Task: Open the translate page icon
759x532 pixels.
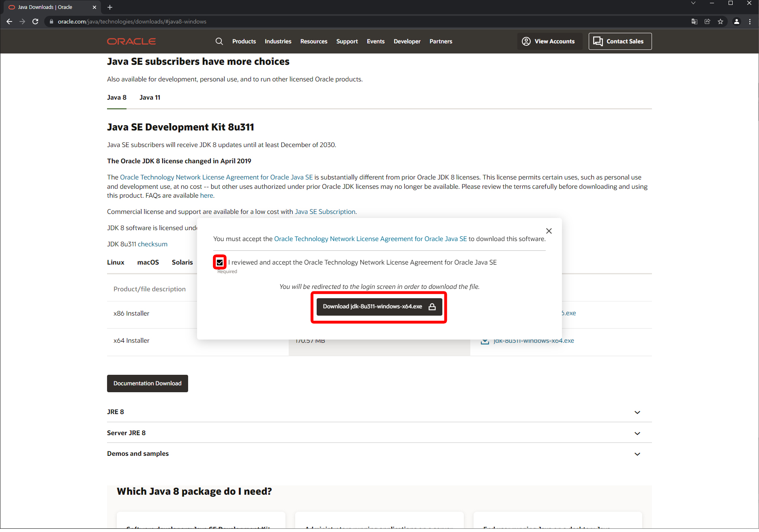Action: click(695, 21)
